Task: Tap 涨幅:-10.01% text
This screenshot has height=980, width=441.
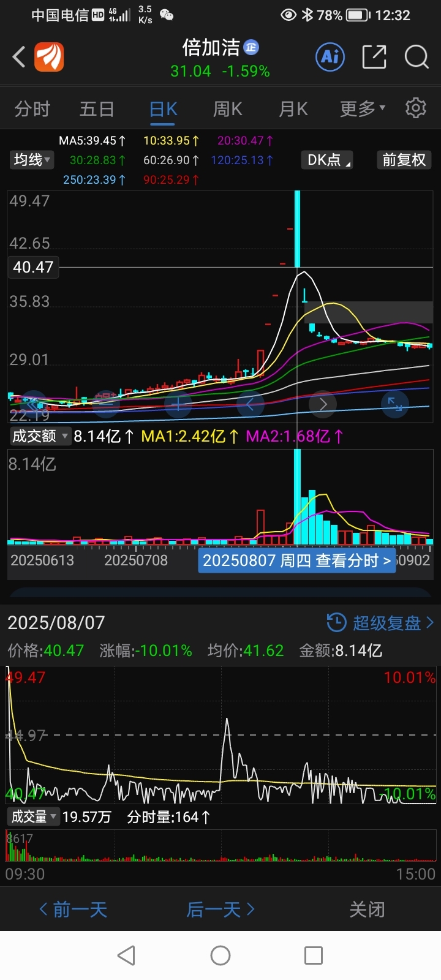Action: point(146,650)
